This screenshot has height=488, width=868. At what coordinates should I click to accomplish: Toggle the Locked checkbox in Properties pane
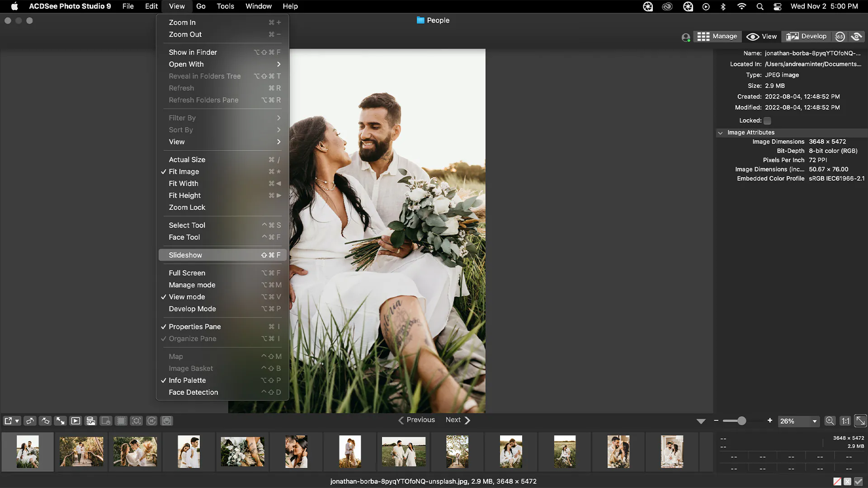tap(767, 121)
